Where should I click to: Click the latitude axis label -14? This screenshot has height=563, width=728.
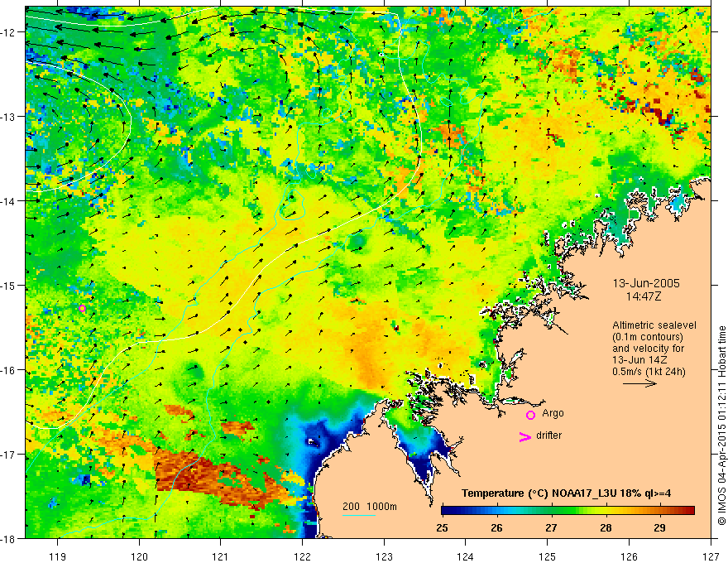[9, 201]
